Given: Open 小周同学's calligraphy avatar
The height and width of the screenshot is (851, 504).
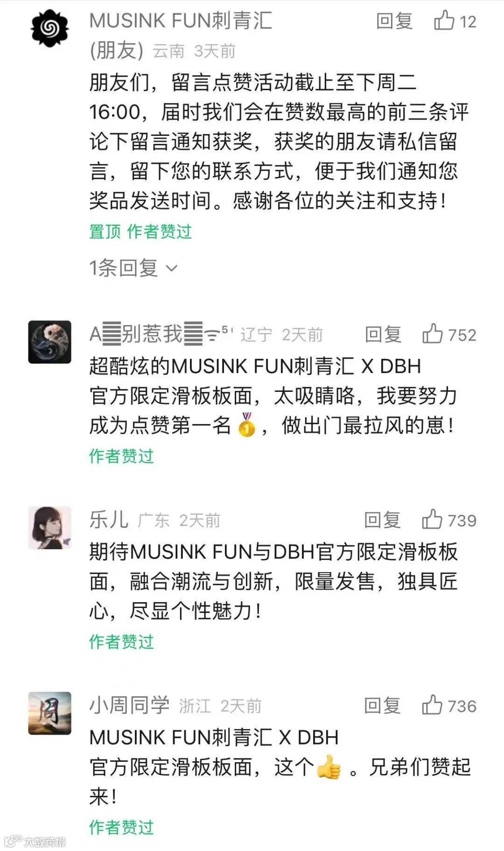Looking at the screenshot, I should pos(49,713).
